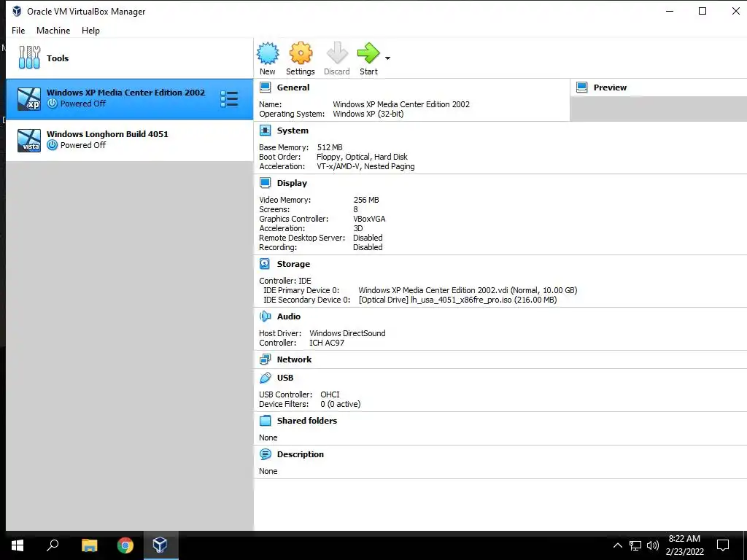Open the System section header

point(293,131)
